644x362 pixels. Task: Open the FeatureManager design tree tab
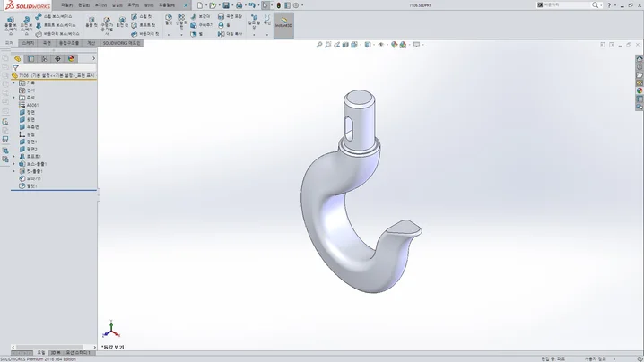tap(17, 59)
